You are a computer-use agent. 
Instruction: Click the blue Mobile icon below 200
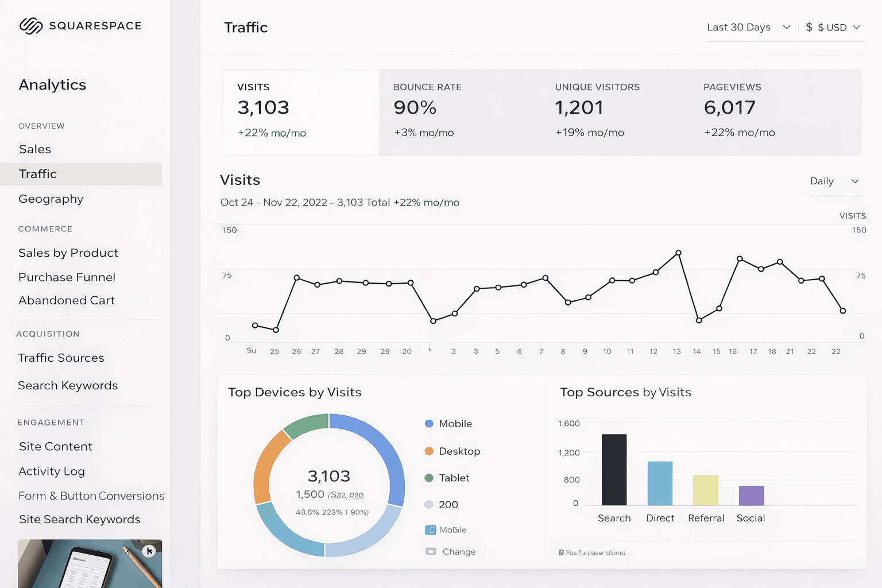click(x=431, y=529)
